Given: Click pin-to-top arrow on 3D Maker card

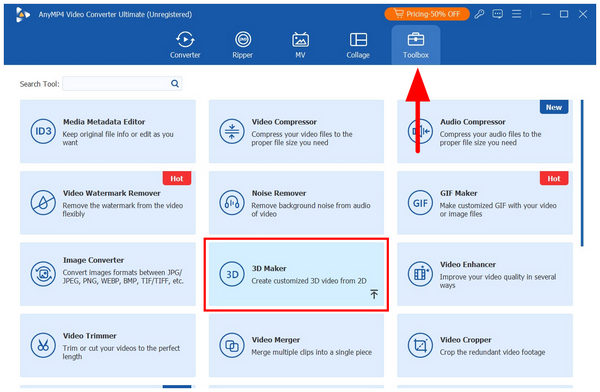Looking at the screenshot, I should point(374,294).
